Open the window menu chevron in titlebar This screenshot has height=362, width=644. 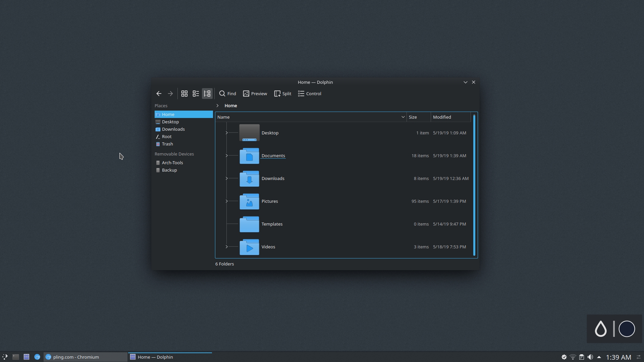coord(466,82)
